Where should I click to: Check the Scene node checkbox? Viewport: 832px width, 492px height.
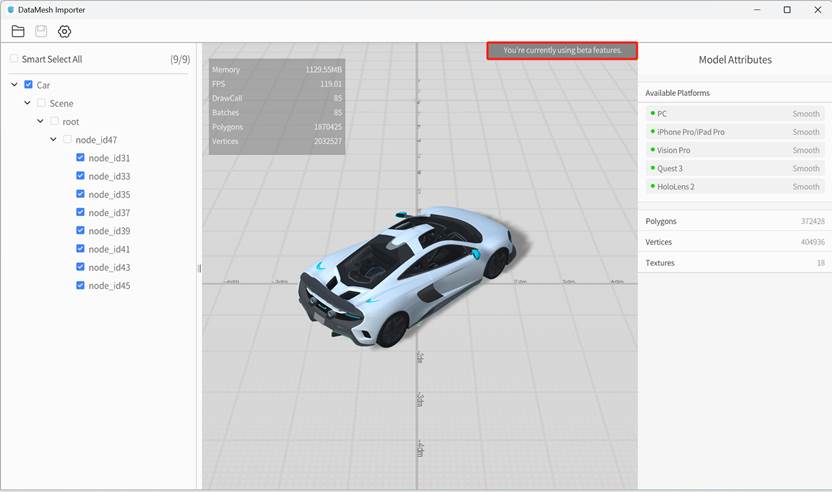click(x=41, y=103)
